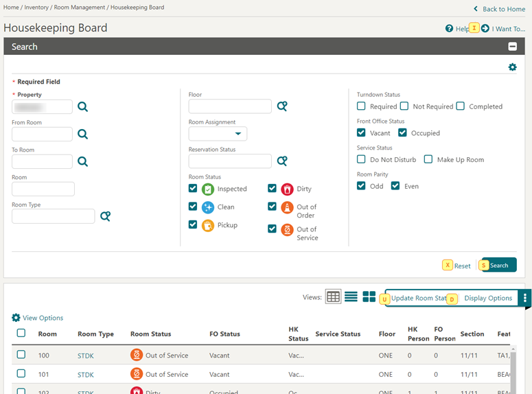
Task: Switch to the list view icon
Action: [351, 297]
